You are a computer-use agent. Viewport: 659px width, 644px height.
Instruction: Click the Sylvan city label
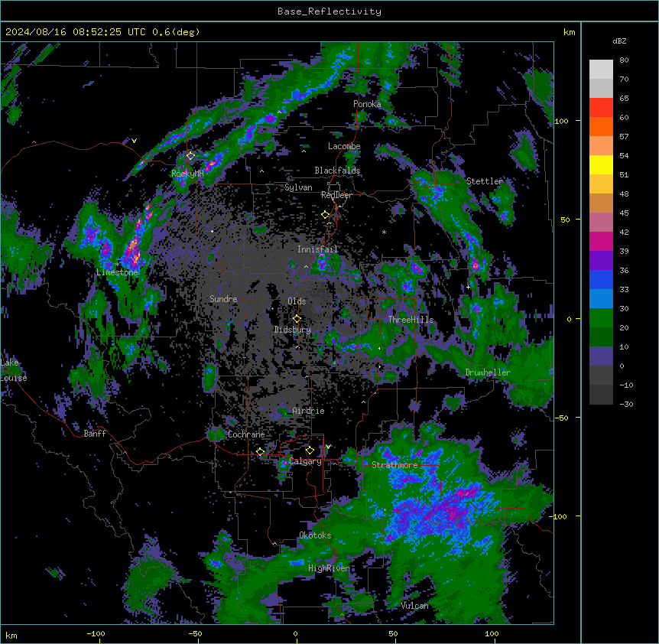(x=298, y=187)
